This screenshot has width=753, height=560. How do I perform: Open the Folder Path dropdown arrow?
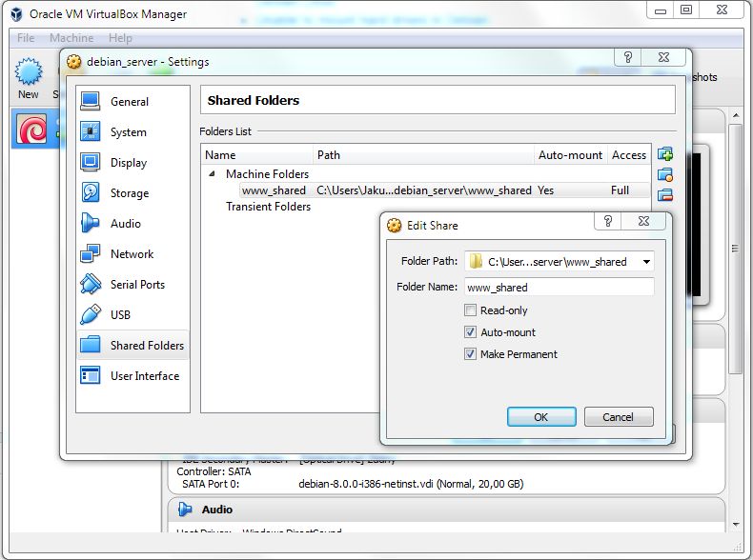click(x=646, y=262)
